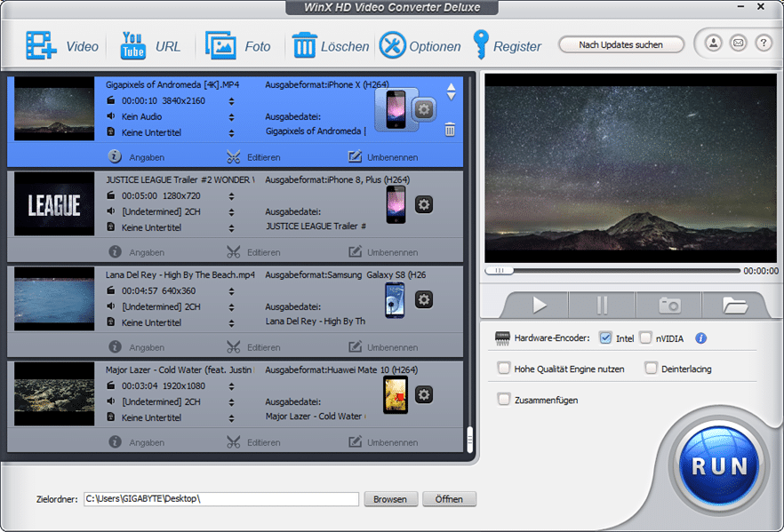Open output folder icon below the preview
784x532 pixels.
734,306
